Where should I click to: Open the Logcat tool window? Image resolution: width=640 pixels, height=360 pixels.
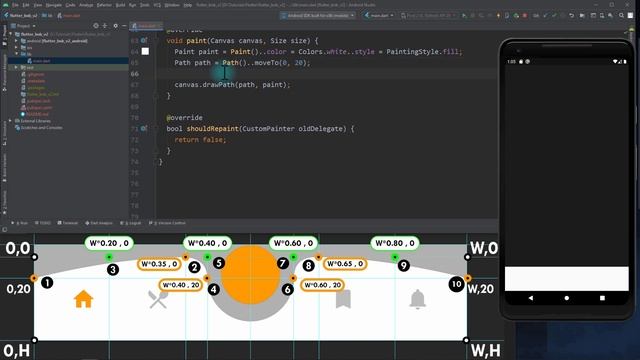(131, 223)
